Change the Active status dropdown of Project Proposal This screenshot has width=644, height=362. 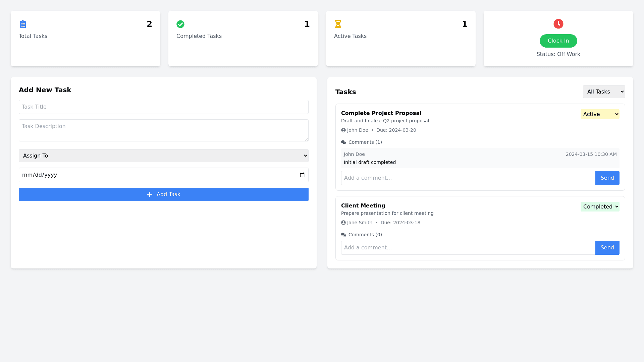coord(600,114)
